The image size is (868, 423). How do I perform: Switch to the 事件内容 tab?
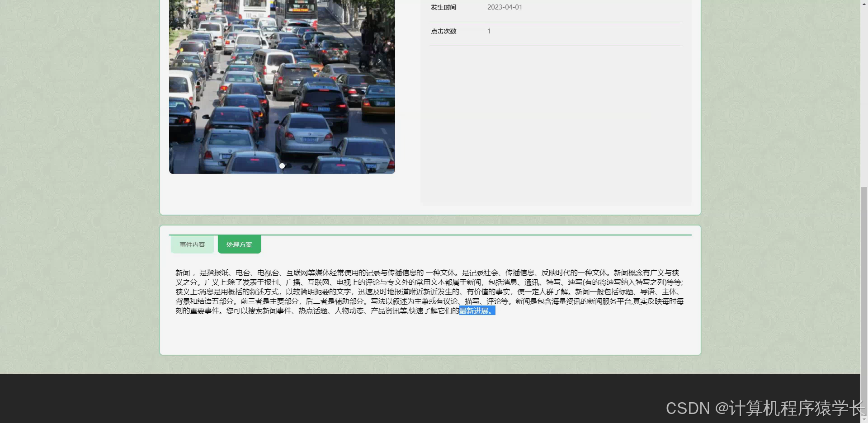coord(193,244)
